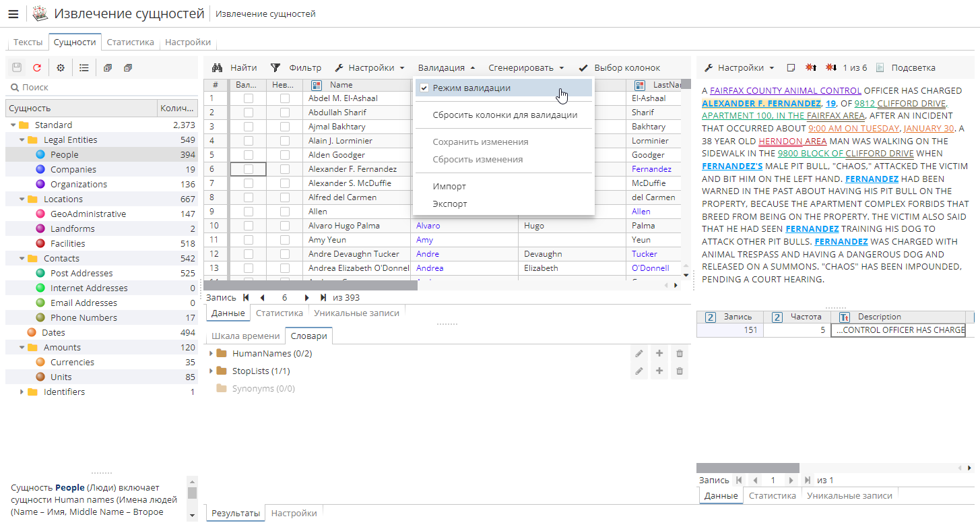Open Настройки dropdown in text panel toolbar
This screenshot has width=980, height=527.
(x=740, y=68)
